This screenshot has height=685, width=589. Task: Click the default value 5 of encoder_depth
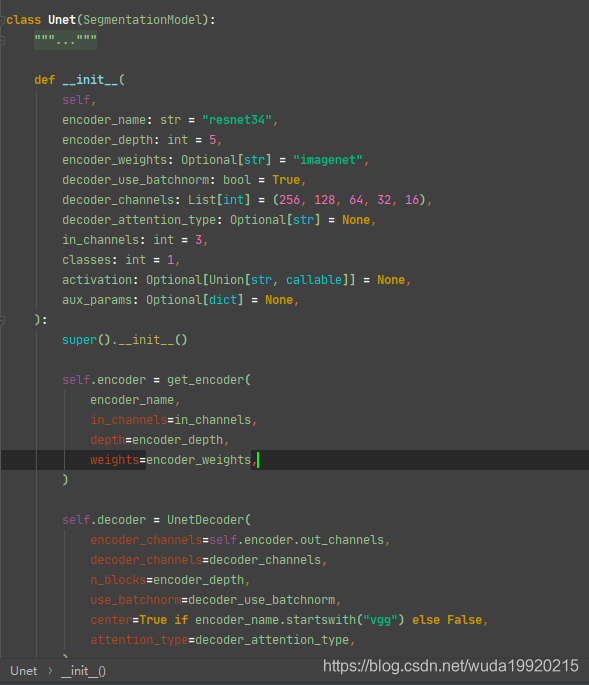pyautogui.click(x=213, y=140)
